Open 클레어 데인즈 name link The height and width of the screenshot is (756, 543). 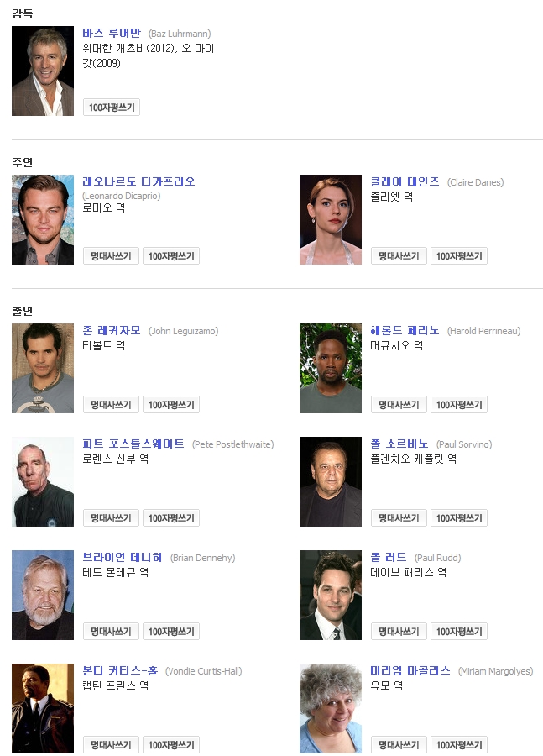[405, 181]
